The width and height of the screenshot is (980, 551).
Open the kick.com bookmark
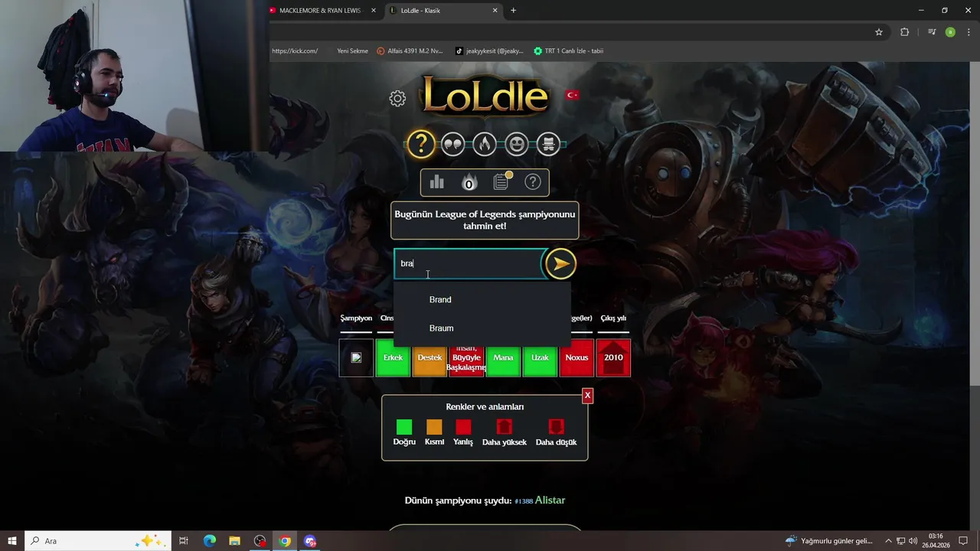(x=295, y=51)
